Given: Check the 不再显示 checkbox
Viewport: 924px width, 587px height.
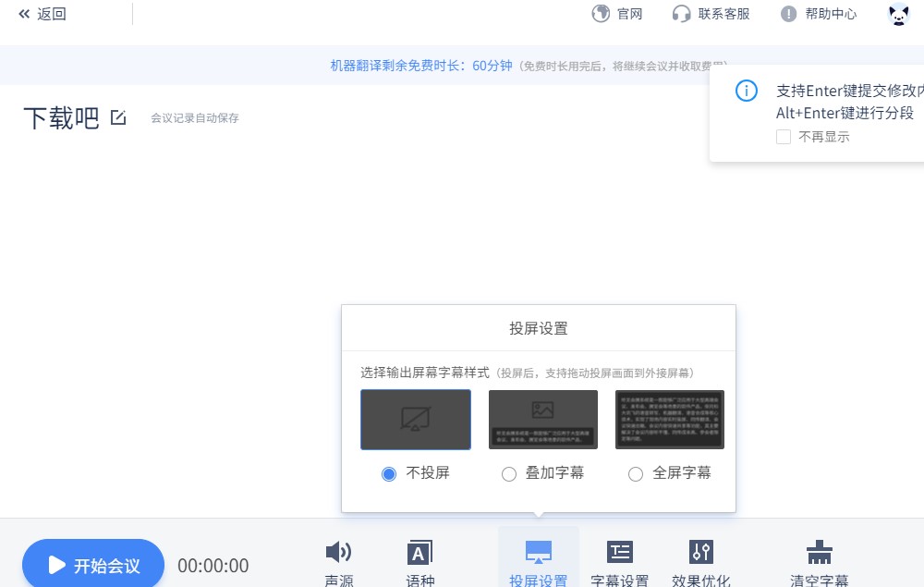Looking at the screenshot, I should (x=784, y=137).
